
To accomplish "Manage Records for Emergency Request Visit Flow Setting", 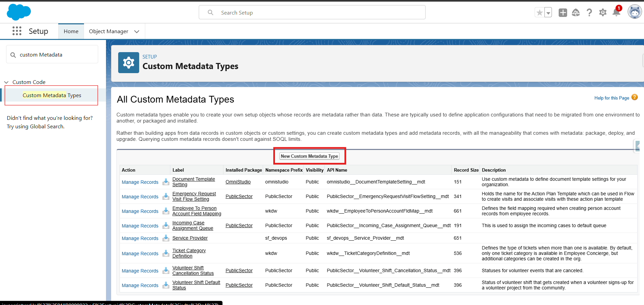I will point(140,197).
